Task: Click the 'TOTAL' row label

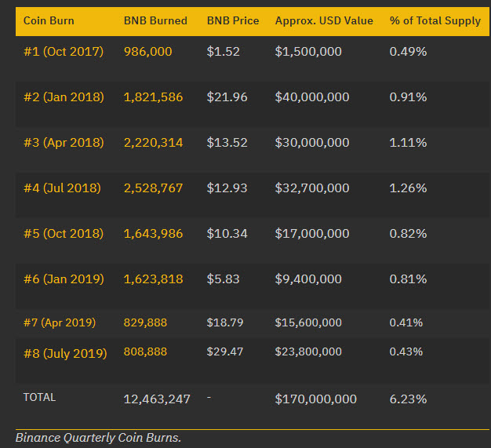Action: 39,397
